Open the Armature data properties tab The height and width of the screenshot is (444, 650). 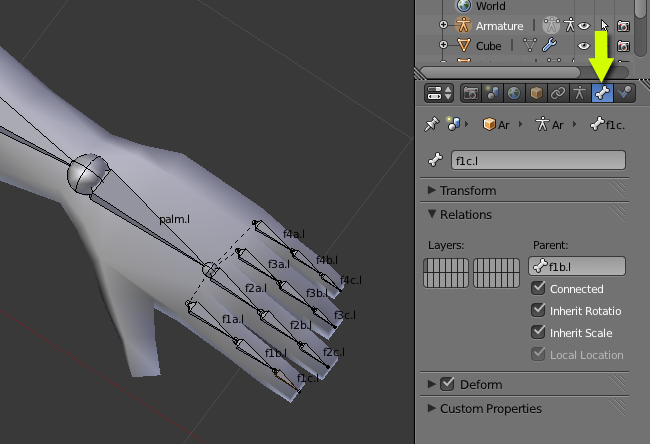(580, 93)
